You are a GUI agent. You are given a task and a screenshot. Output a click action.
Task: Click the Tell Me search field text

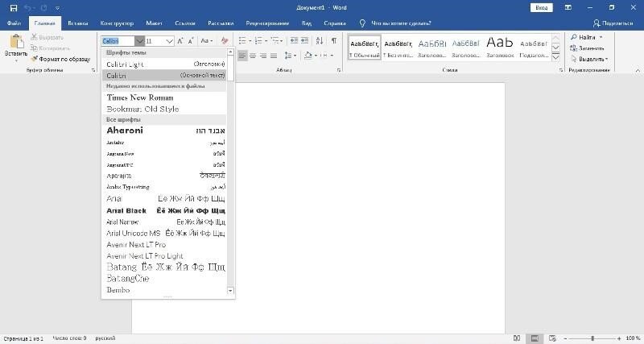401,23
